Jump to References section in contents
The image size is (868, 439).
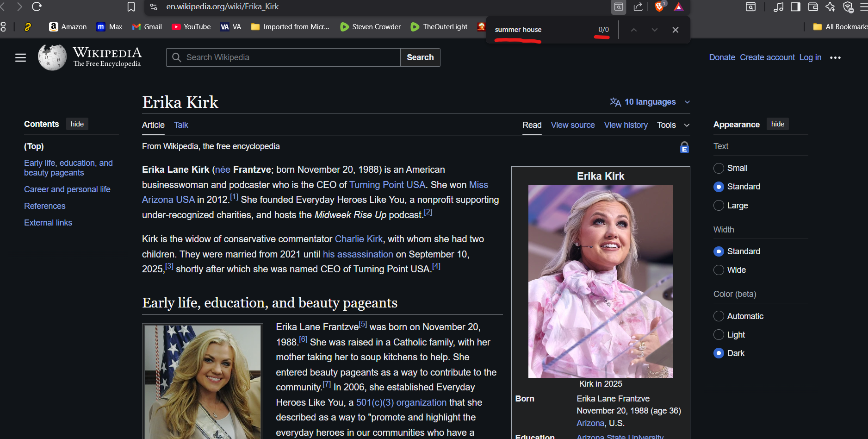point(45,206)
